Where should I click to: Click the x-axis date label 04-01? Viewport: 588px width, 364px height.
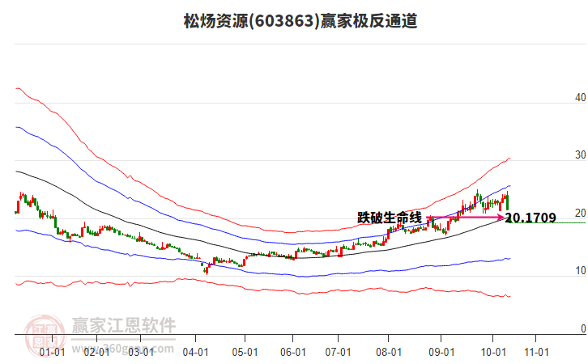click(195, 352)
